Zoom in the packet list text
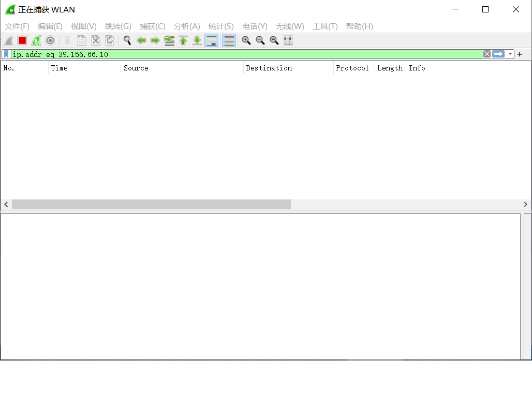 coord(246,40)
